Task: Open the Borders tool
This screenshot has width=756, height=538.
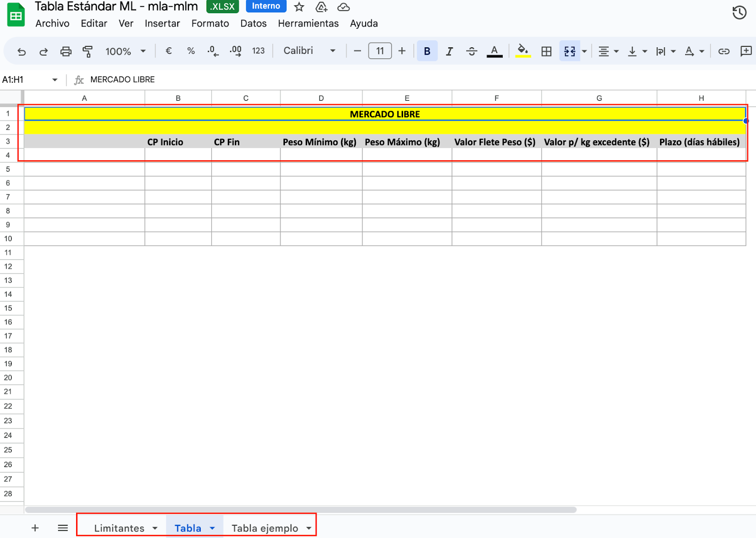Action: click(x=546, y=52)
